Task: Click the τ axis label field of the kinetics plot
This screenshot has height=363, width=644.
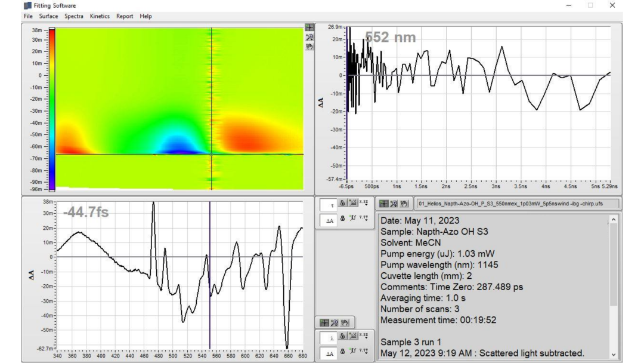Action: coord(329,205)
